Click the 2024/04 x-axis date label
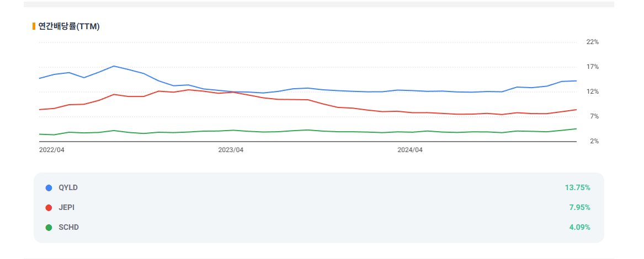 [x=410, y=150]
